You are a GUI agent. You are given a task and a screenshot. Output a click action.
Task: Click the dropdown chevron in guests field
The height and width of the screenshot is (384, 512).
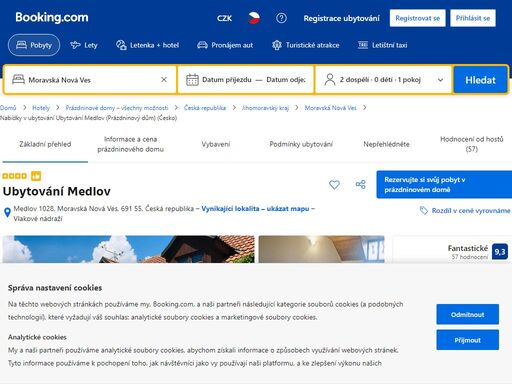click(440, 80)
